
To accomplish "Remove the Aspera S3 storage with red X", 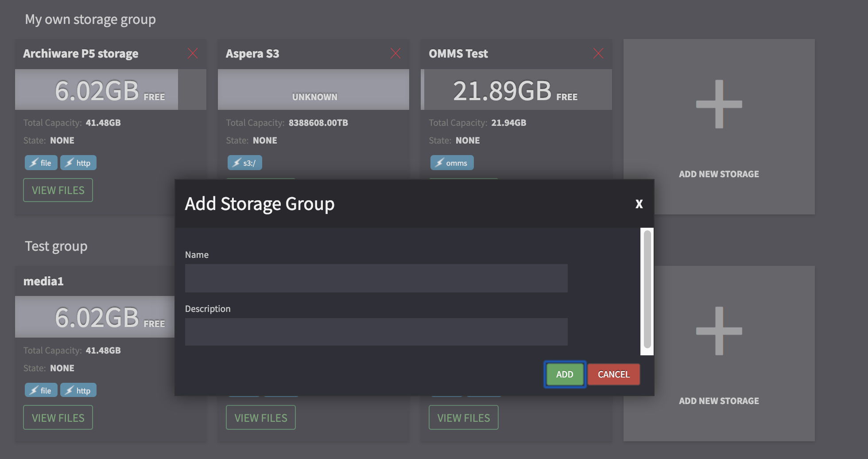I will pyautogui.click(x=395, y=53).
